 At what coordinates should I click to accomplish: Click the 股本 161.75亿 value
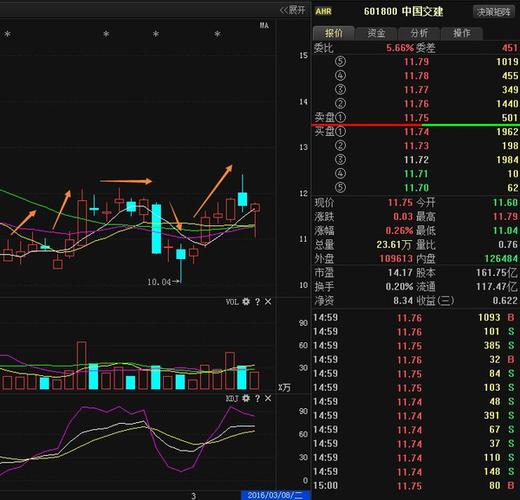coord(497,273)
